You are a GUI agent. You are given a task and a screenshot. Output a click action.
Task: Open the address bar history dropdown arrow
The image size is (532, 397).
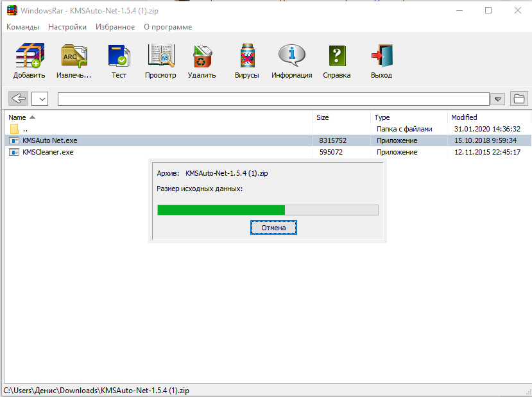(498, 99)
